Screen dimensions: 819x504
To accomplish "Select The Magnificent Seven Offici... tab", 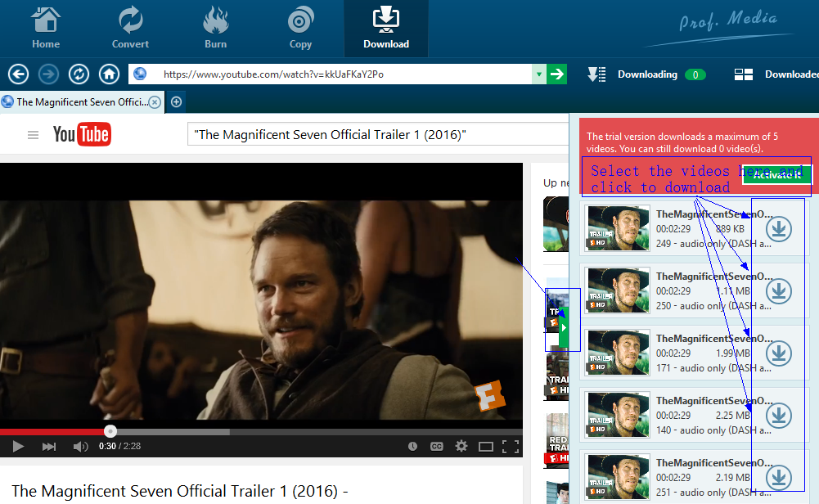I will coord(82,101).
